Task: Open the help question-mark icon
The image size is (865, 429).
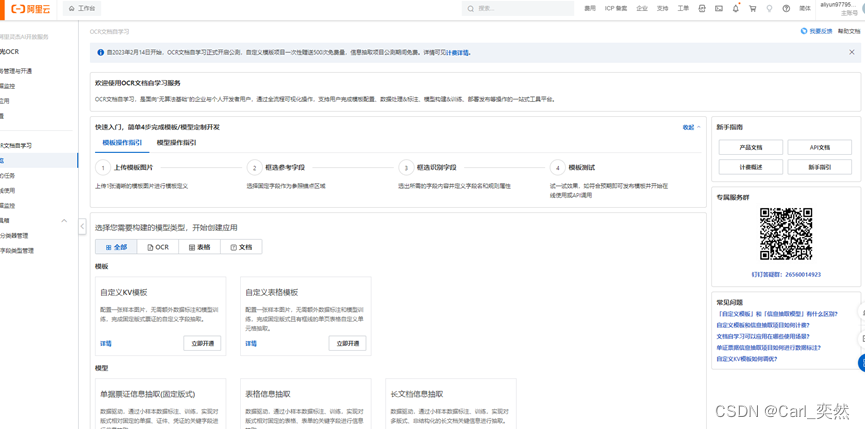Action: [x=786, y=9]
